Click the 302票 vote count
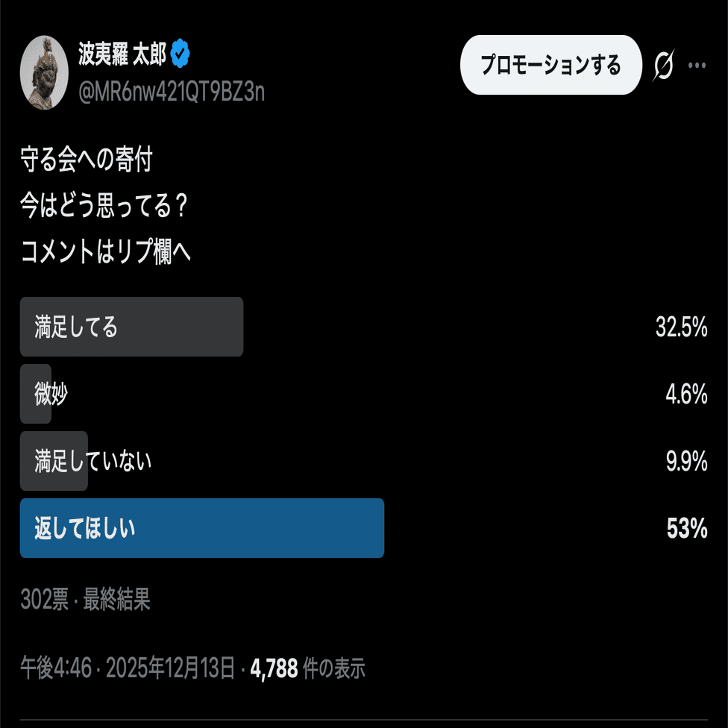 point(45,599)
